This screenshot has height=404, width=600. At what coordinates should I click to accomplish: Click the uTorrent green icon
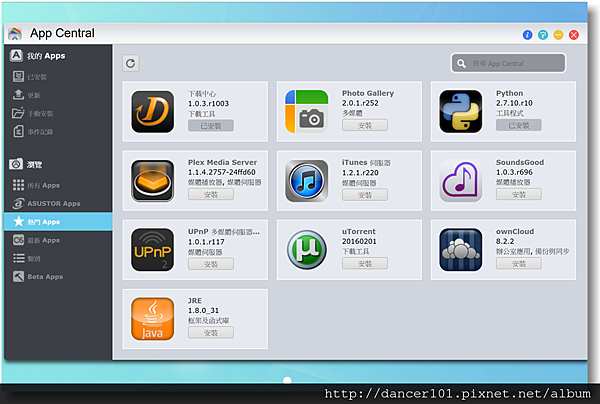pos(307,250)
